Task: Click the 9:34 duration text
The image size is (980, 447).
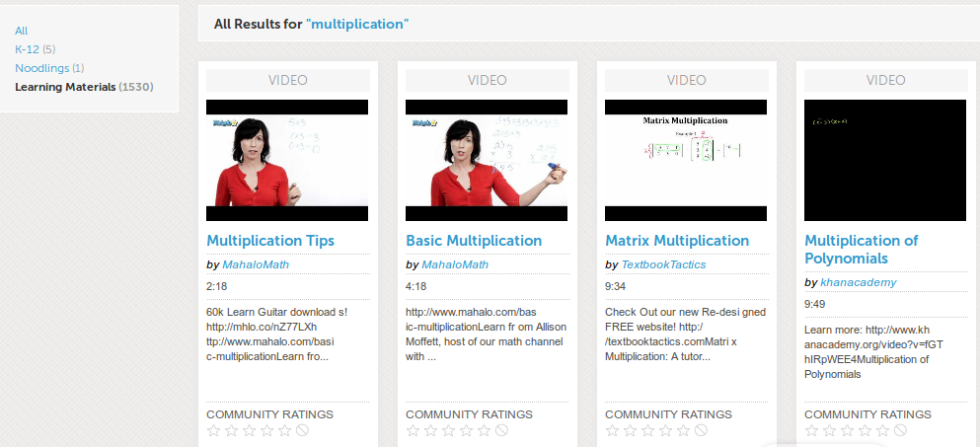Action: click(615, 286)
